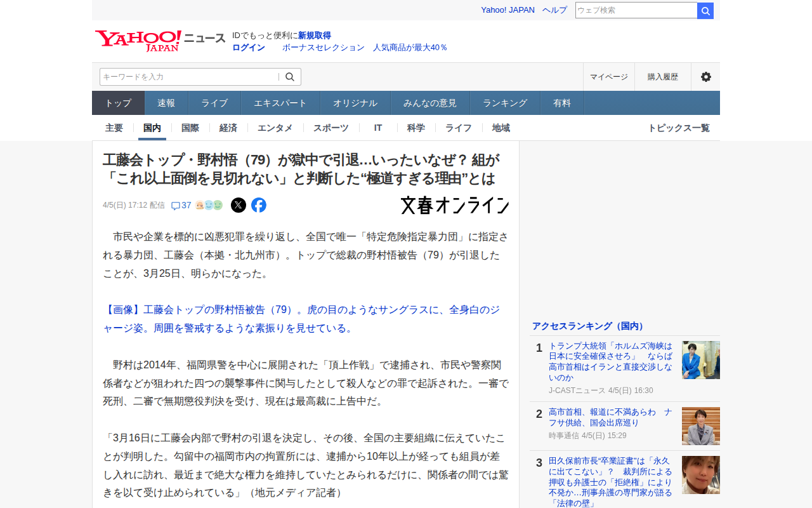
Task: Click the ログイン link
Action: pyautogui.click(x=249, y=48)
